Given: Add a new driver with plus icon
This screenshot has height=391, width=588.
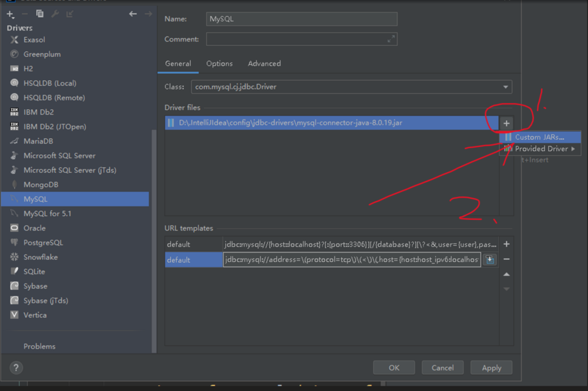Looking at the screenshot, I should click(x=9, y=14).
